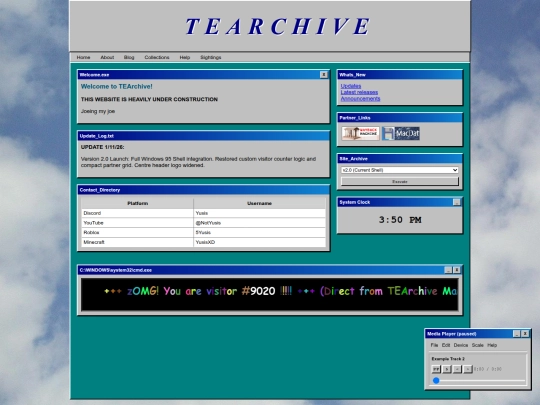
Task: Select the @NotYusis username cell
Action: 260,223
